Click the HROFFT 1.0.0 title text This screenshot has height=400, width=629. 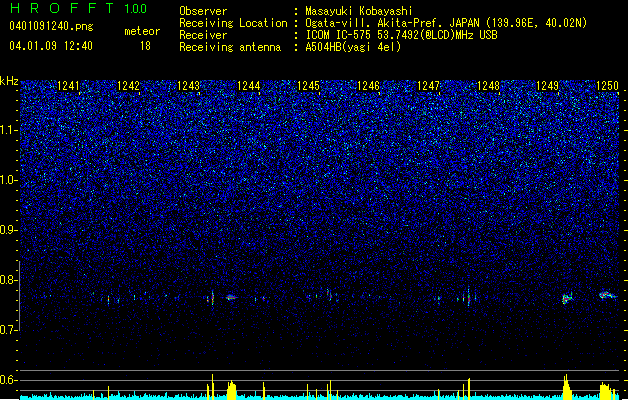(79, 8)
